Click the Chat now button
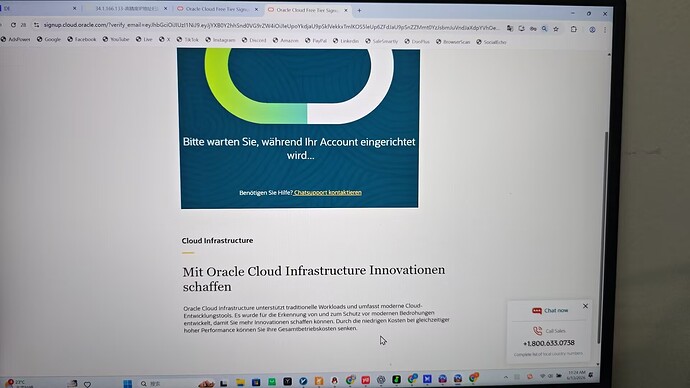The width and height of the screenshot is (690, 388). (550, 311)
